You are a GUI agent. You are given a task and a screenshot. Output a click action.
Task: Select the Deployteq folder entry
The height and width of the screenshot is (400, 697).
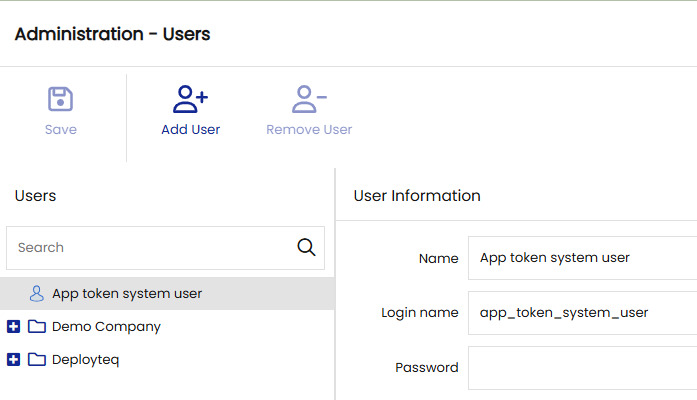pyautogui.click(x=85, y=360)
